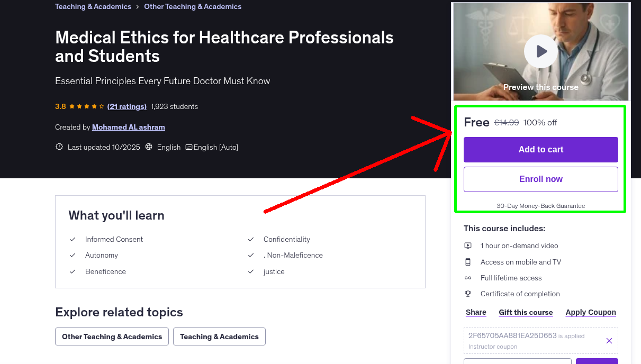Click the certificate of completion trophy icon
641x364 pixels.
point(468,294)
